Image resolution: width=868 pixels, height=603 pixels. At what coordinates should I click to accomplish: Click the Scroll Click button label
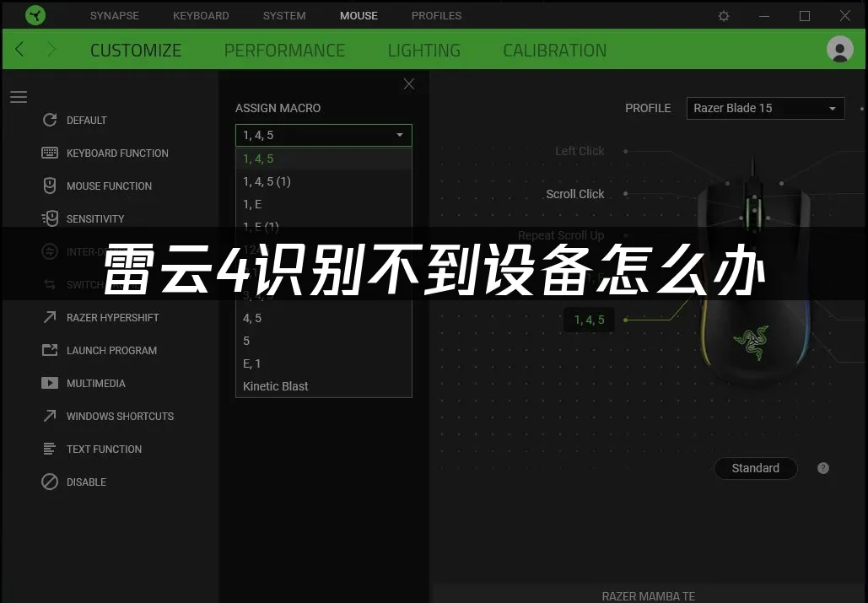(x=575, y=194)
